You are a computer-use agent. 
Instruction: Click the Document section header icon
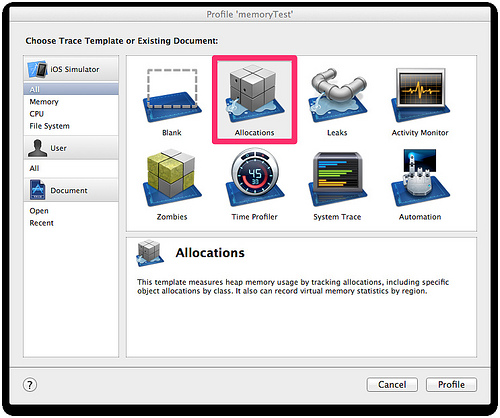click(x=38, y=190)
